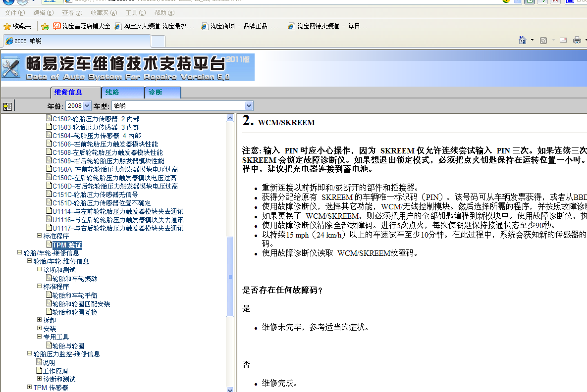This screenshot has width=587, height=392.
Task: Open the 编辑 menu
Action: pyautogui.click(x=44, y=13)
